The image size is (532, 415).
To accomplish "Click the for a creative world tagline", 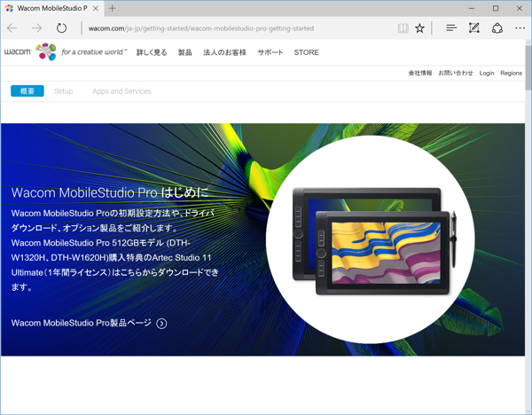I will point(94,52).
